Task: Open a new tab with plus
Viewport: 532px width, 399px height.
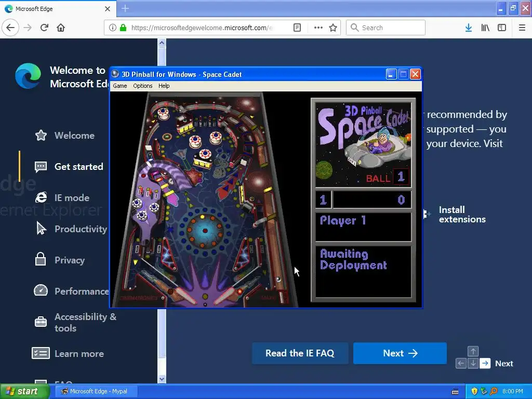Action: 125,8
